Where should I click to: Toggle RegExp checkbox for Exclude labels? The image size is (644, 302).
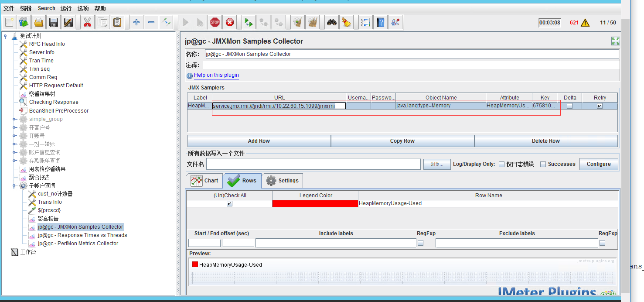click(602, 243)
